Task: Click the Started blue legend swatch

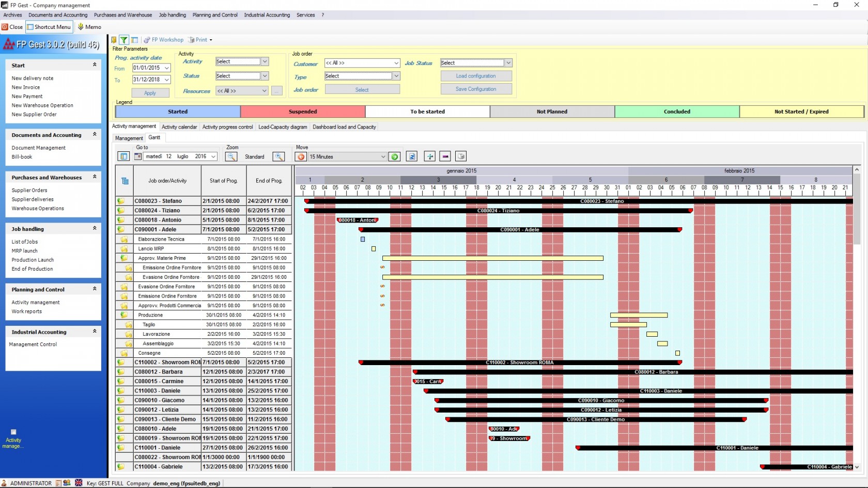Action: [178, 112]
